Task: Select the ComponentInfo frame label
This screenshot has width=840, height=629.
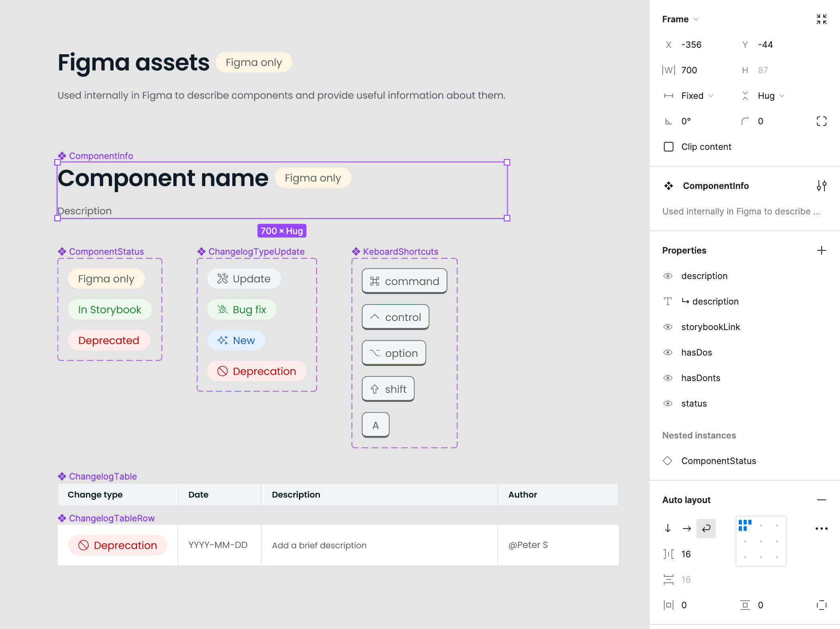Action: pyautogui.click(x=101, y=156)
